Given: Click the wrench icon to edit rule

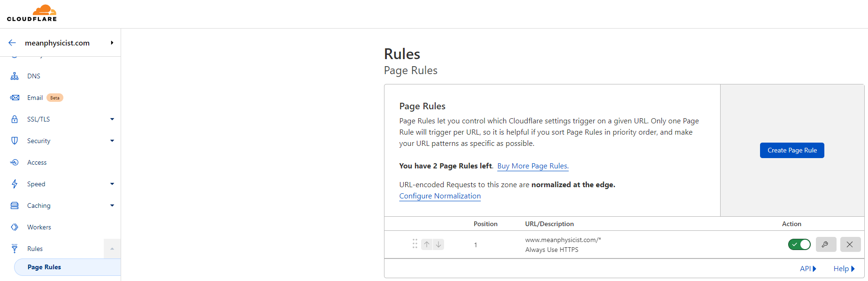Looking at the screenshot, I should click(x=826, y=244).
